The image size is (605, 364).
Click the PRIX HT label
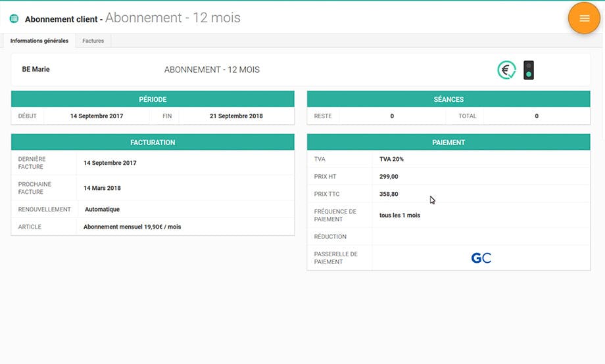click(x=326, y=177)
